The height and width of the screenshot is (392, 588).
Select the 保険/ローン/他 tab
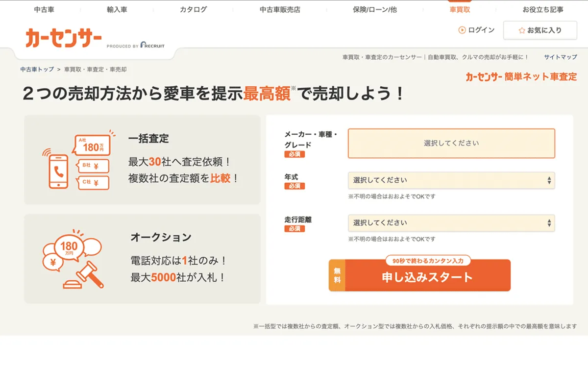coord(375,9)
